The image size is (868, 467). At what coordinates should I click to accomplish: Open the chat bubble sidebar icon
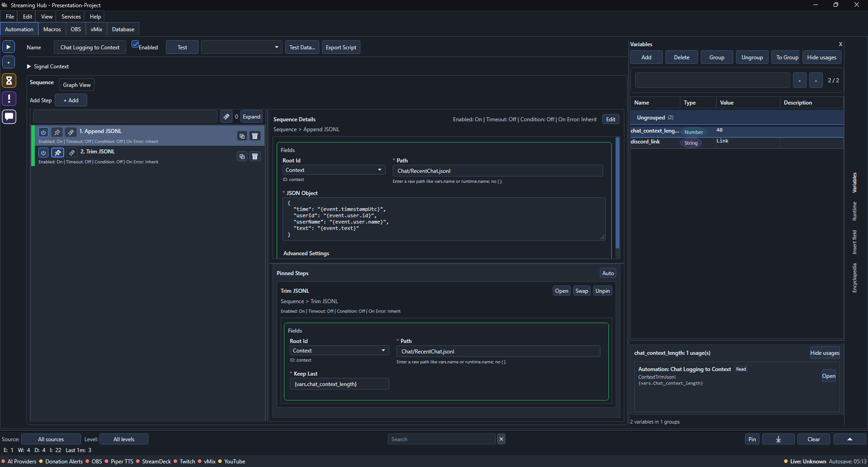[9, 117]
